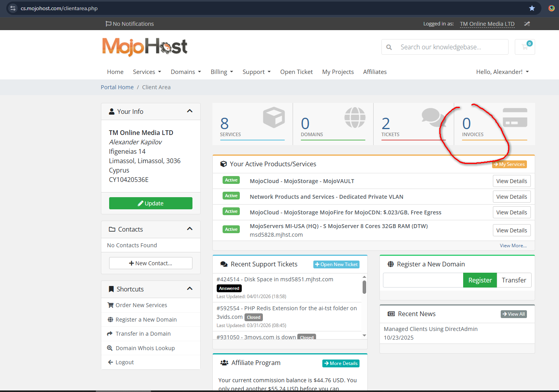Go to Home in the navigation bar
The image size is (559, 392).
click(x=115, y=72)
